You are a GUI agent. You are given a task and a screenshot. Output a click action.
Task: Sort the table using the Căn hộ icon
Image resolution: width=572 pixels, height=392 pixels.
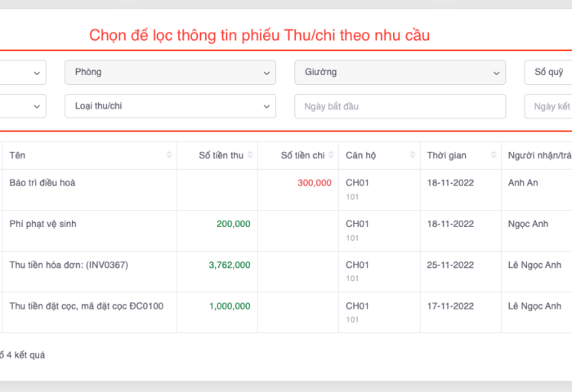tap(413, 155)
